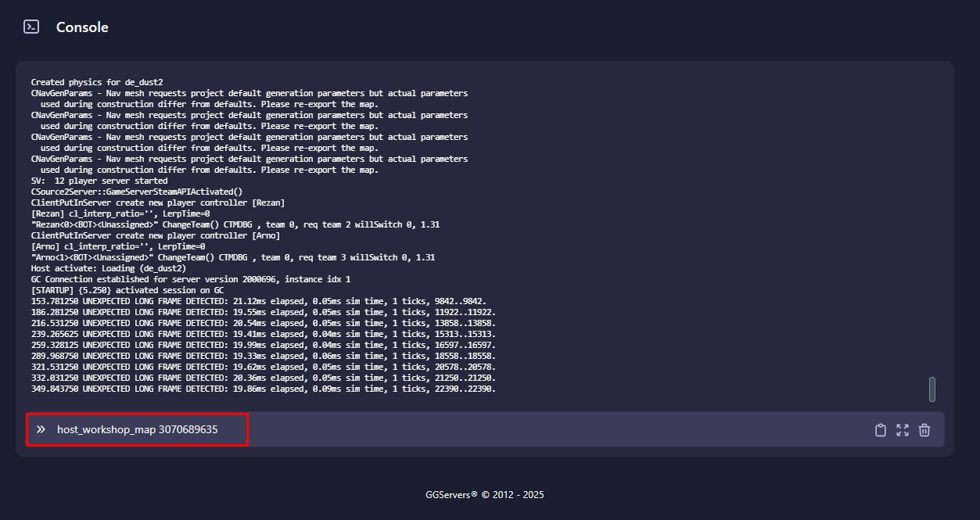The width and height of the screenshot is (980, 520).
Task: Clear the console using the trash icon
Action: click(924, 430)
